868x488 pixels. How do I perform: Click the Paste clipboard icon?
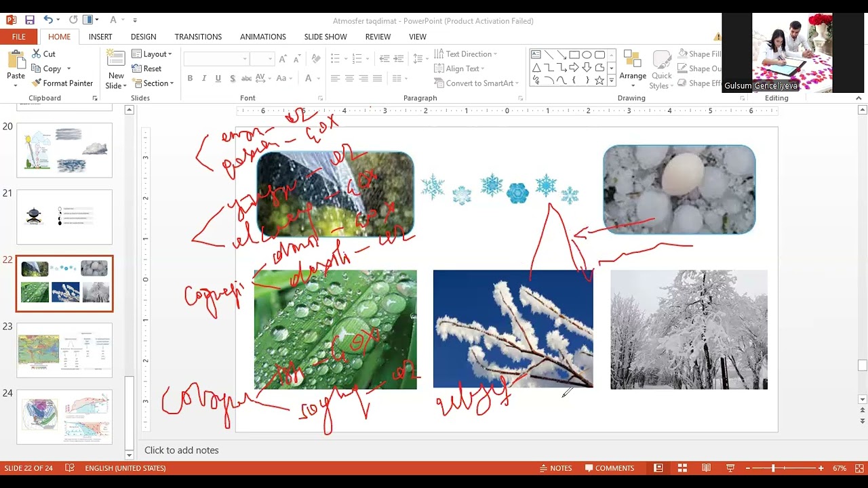pyautogui.click(x=16, y=60)
